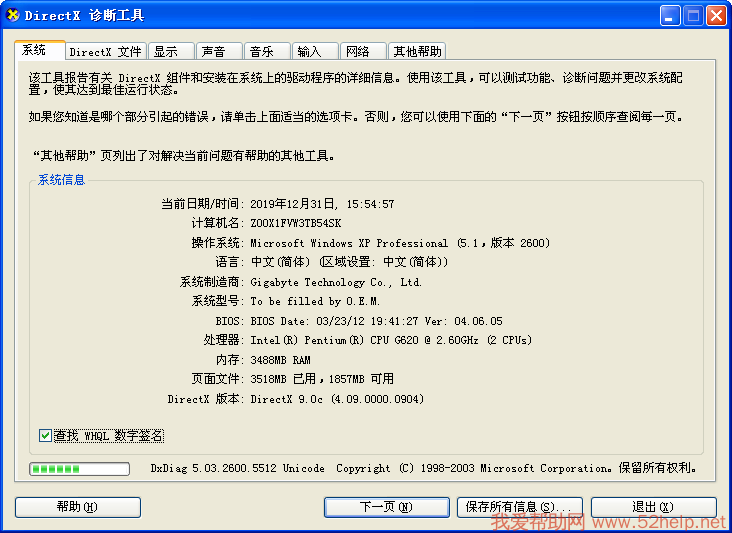Click the 系统信息 group label
732x533 pixels.
pos(61,180)
